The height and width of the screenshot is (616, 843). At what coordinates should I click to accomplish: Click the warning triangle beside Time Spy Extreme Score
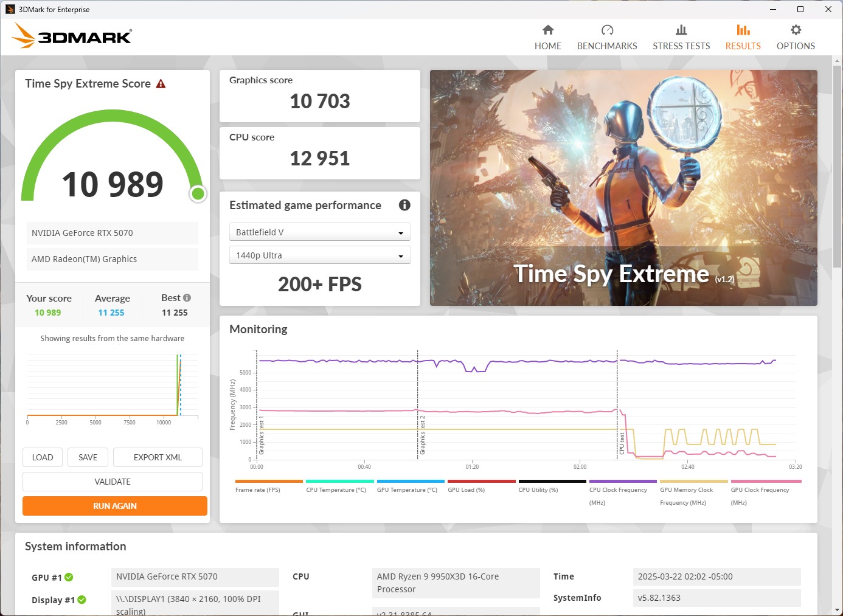coord(161,83)
